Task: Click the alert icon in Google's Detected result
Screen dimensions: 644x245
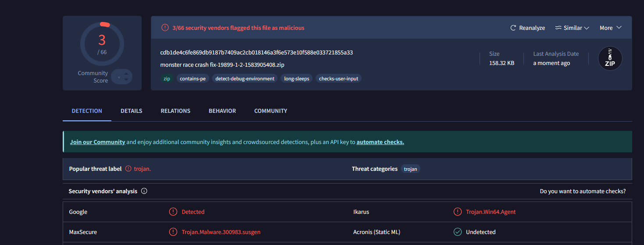Action: 173,212
